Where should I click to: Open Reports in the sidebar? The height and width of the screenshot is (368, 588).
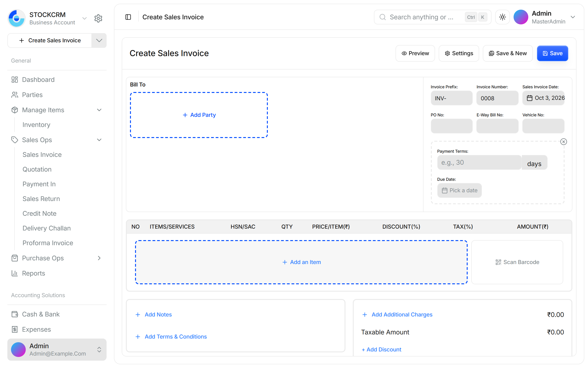(57, 273)
